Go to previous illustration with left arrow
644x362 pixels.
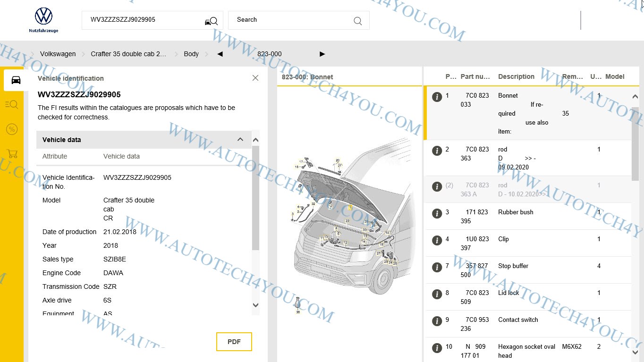220,54
